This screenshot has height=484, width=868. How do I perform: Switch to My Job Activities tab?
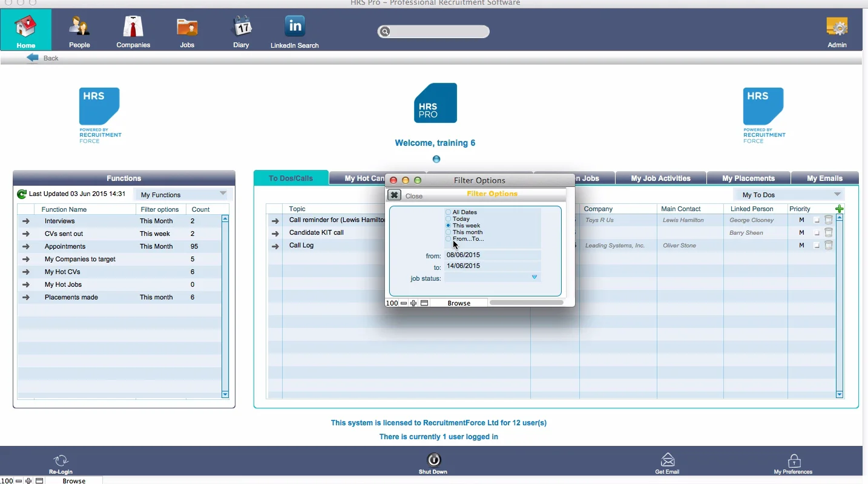coord(661,178)
